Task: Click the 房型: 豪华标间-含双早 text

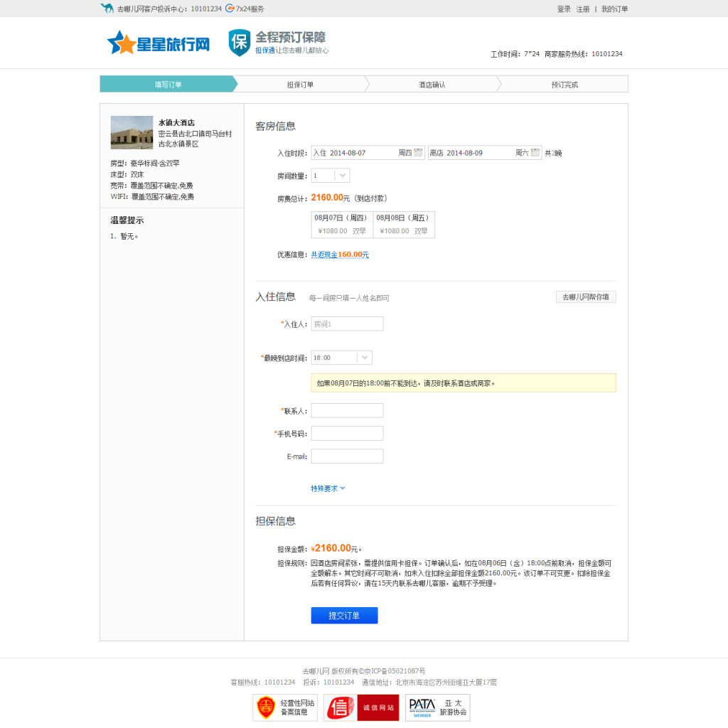Action: pyautogui.click(x=145, y=164)
